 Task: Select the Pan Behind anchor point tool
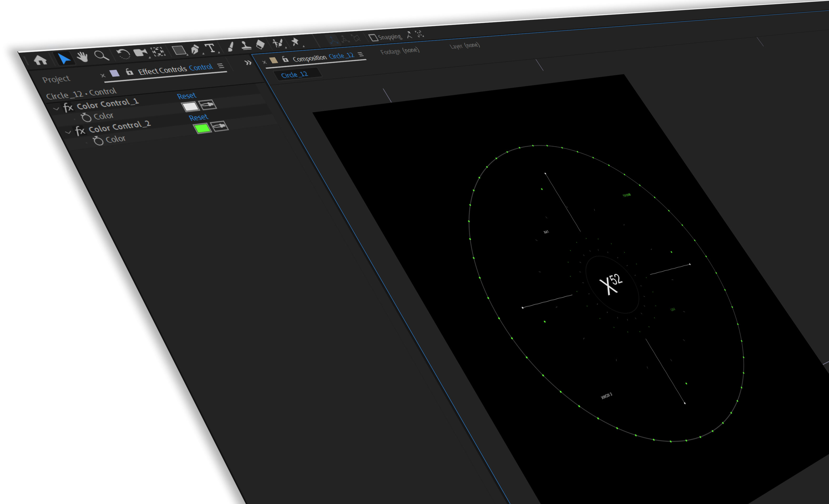(158, 52)
